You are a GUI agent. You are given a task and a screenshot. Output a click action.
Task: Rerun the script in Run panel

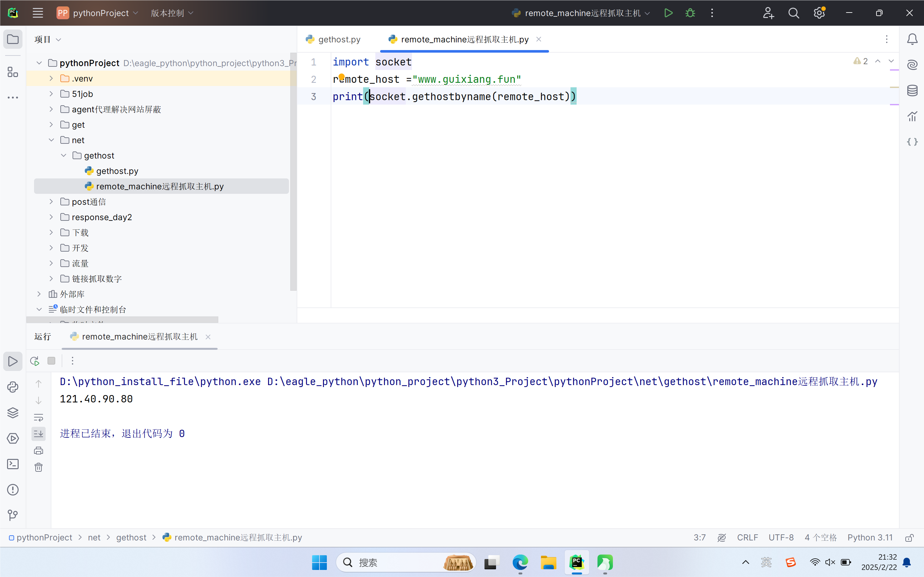click(35, 361)
